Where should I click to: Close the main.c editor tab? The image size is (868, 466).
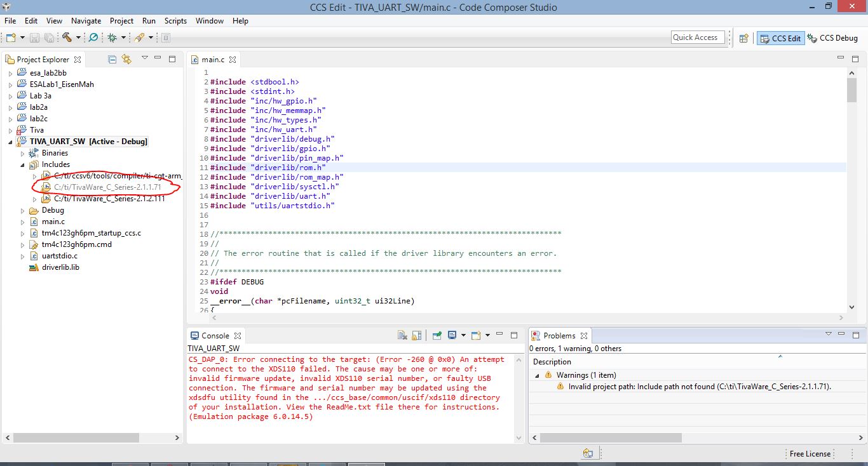[233, 60]
